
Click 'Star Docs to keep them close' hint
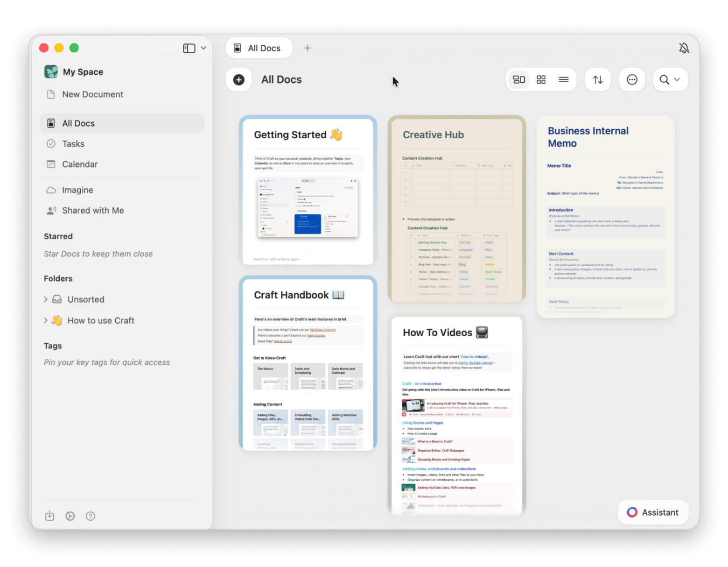[x=98, y=254]
